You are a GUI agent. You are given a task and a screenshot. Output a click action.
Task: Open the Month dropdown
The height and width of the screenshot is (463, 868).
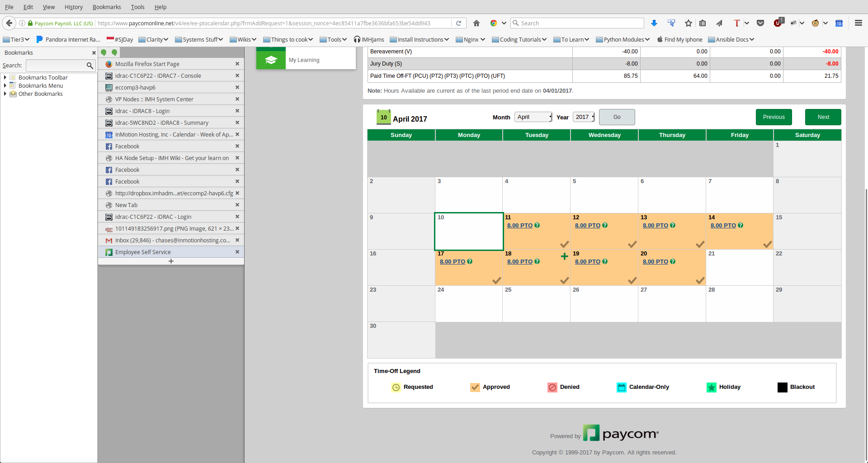[x=533, y=117]
